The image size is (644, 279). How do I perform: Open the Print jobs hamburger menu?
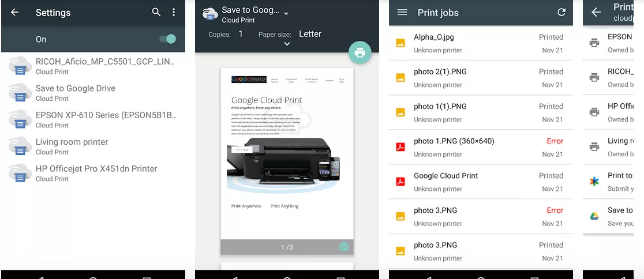coord(403,12)
